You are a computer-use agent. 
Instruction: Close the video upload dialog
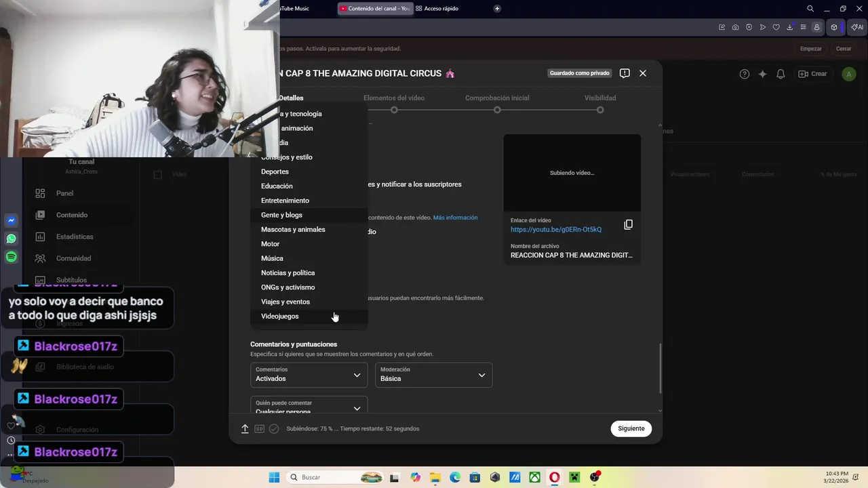(x=643, y=73)
